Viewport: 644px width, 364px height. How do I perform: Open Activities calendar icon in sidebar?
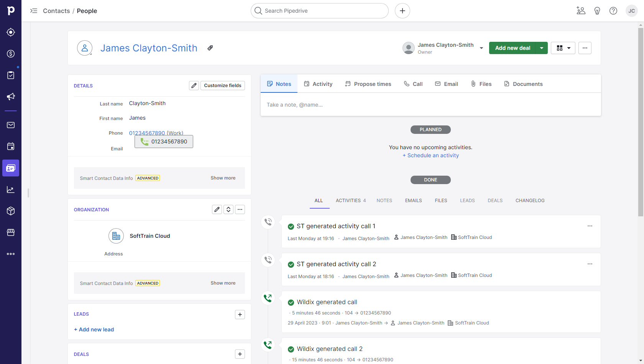click(11, 146)
